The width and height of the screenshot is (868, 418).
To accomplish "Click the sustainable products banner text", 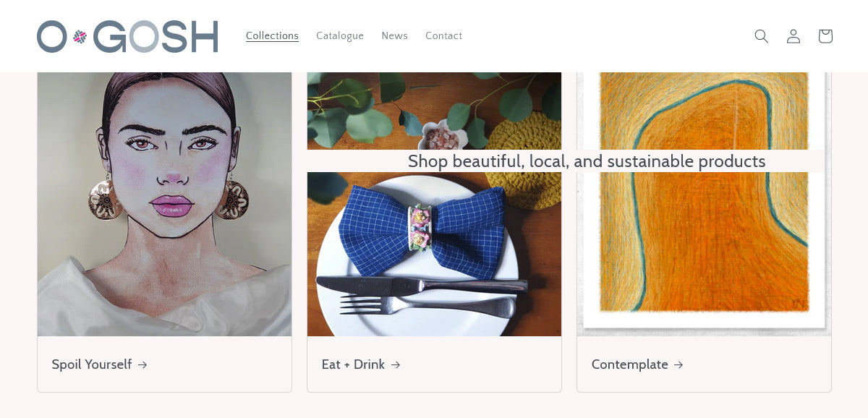I will (x=587, y=161).
